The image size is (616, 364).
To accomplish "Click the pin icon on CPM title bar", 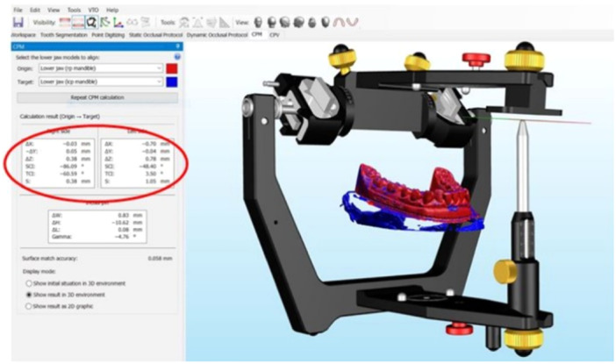I will 177,46.
